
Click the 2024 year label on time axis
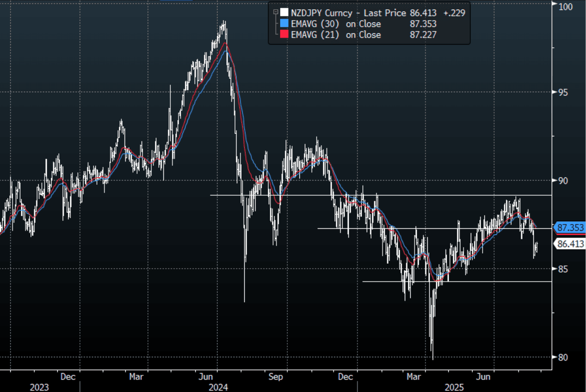[218, 388]
